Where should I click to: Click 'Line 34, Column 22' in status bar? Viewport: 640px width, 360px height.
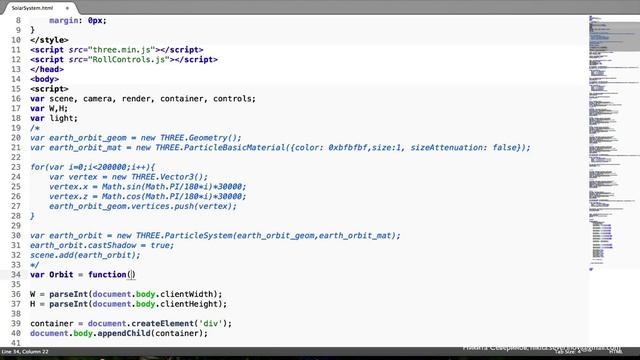(x=25, y=352)
